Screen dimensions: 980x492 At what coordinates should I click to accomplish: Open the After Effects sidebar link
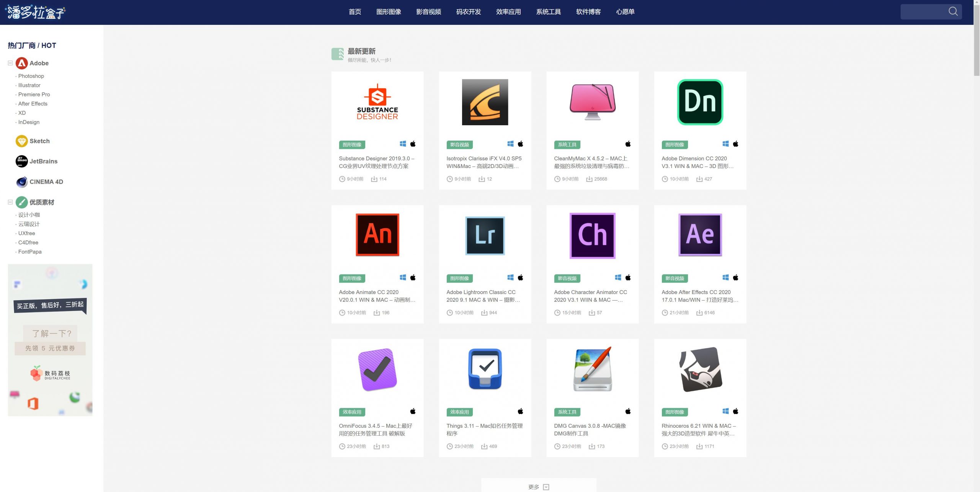pos(33,104)
